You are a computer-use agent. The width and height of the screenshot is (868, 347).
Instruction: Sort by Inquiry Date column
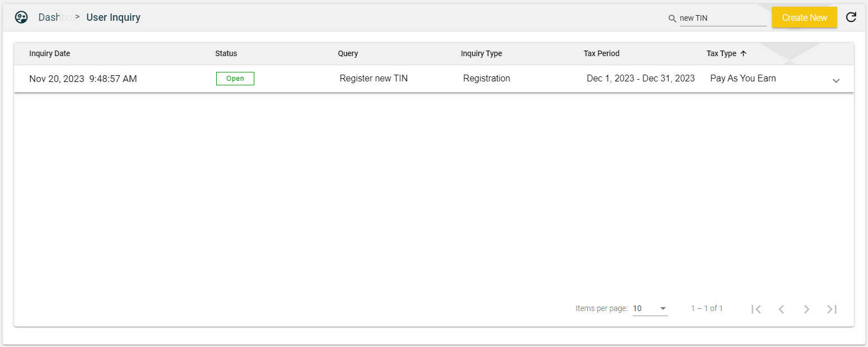coord(49,54)
